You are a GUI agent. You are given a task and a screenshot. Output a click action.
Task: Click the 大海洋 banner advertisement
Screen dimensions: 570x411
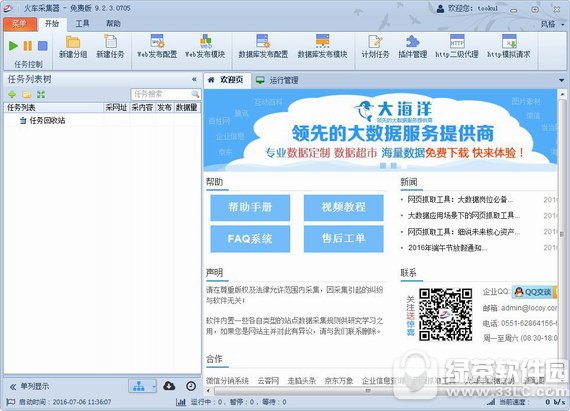tap(380, 130)
